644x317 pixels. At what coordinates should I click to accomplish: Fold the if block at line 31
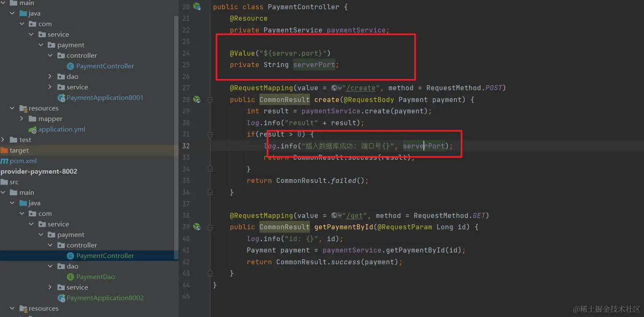coord(210,134)
